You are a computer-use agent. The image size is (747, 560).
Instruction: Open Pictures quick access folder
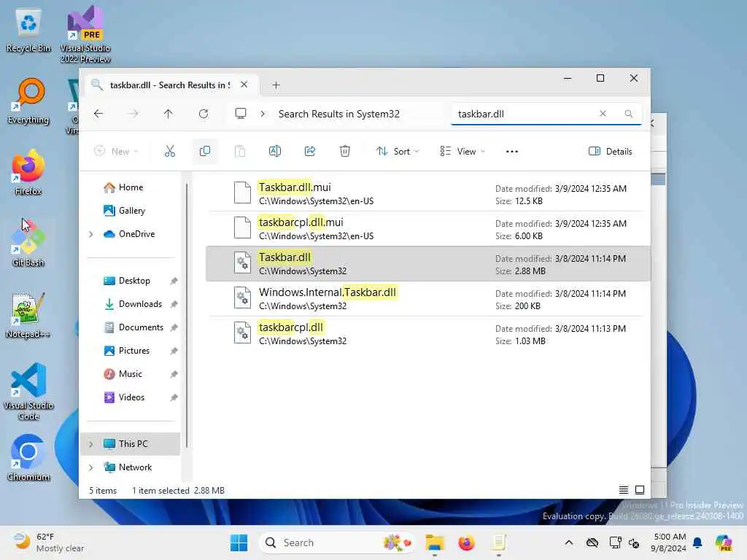[x=133, y=351]
